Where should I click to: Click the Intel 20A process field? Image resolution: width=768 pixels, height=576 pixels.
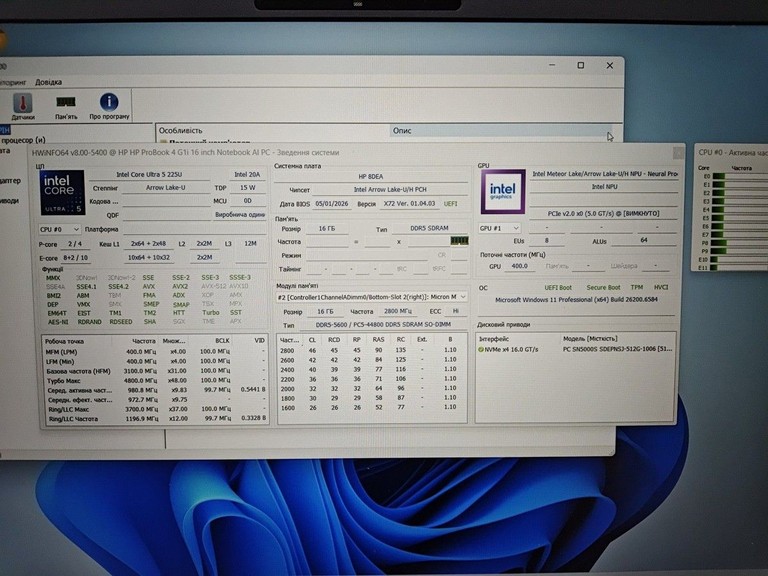247,174
